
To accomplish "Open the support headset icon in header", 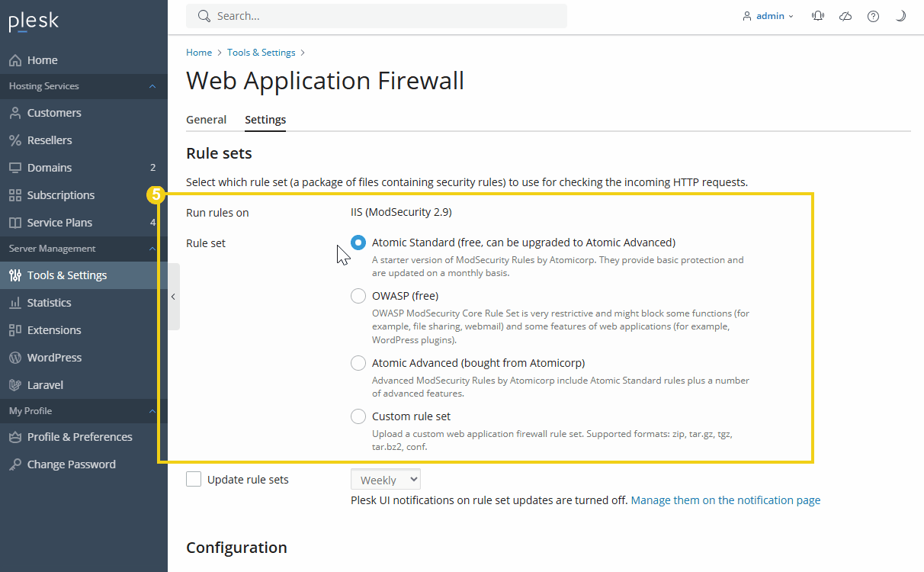I will click(818, 16).
